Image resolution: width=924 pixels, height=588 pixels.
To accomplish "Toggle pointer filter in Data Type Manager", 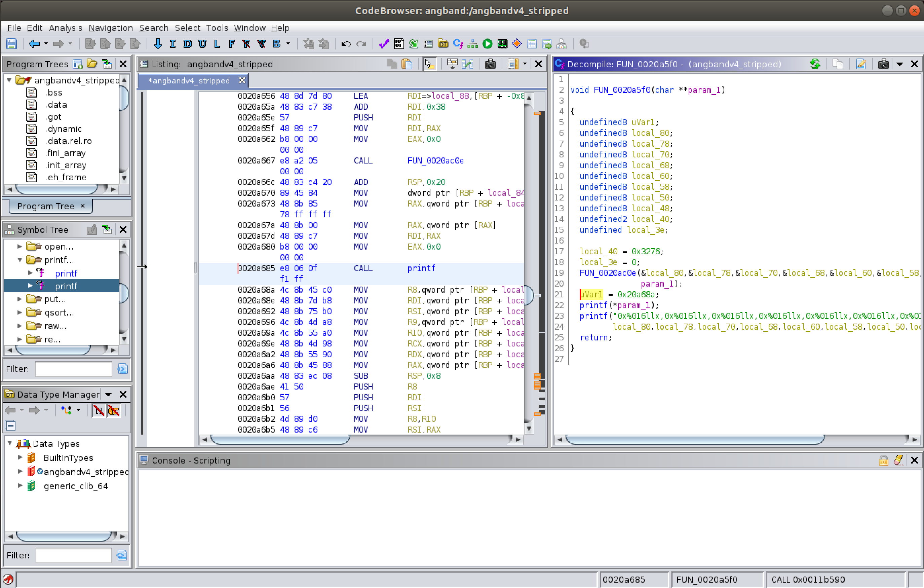I will point(114,410).
